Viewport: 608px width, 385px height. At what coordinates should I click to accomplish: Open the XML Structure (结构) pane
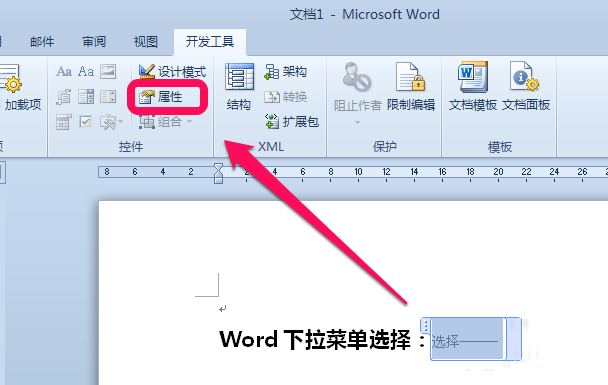pos(239,88)
